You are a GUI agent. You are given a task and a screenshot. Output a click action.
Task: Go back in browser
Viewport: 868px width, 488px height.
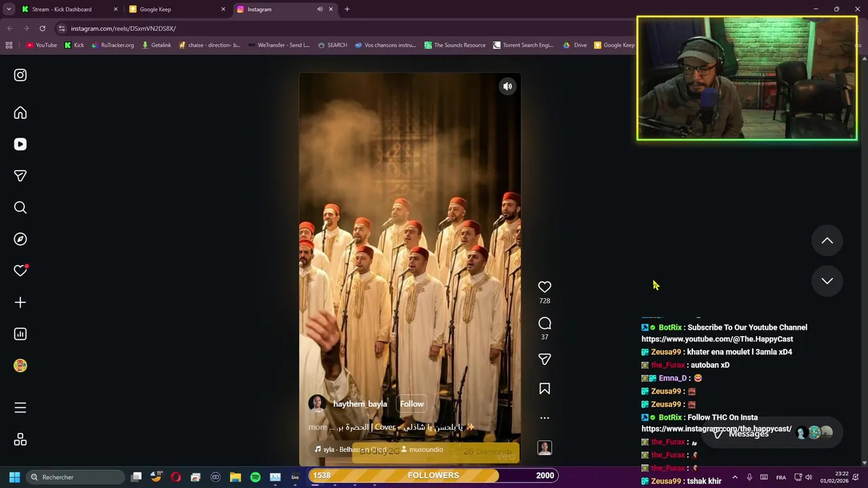coord(9,28)
